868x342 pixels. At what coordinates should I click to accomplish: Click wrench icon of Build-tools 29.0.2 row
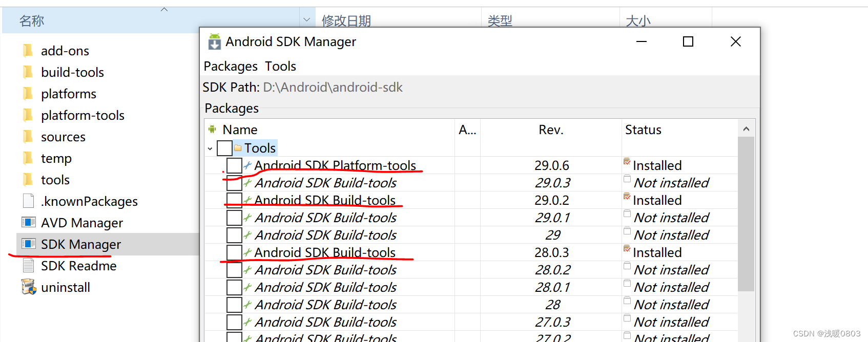pos(247,200)
